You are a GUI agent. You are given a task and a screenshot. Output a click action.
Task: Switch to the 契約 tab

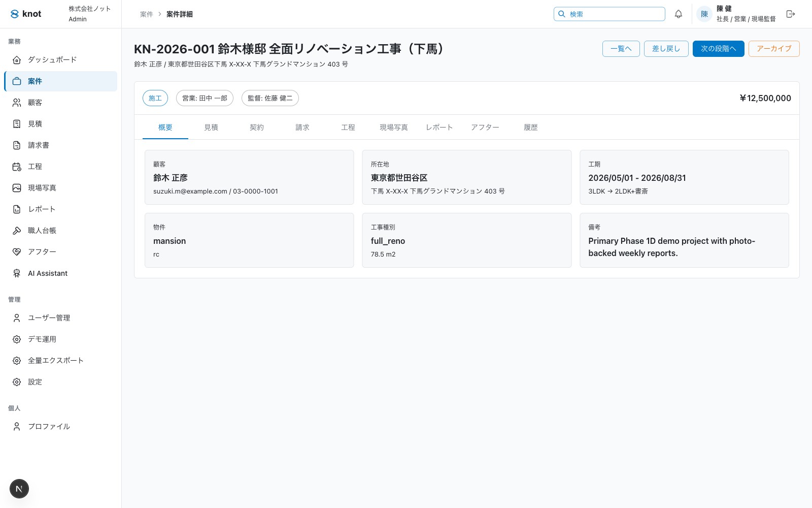tap(257, 128)
